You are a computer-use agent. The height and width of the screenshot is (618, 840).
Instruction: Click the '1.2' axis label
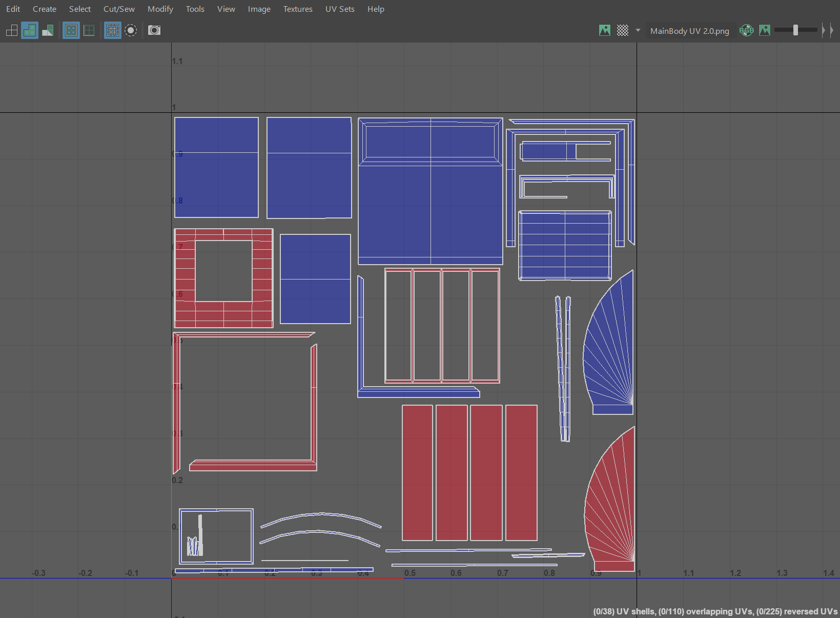tap(735, 573)
